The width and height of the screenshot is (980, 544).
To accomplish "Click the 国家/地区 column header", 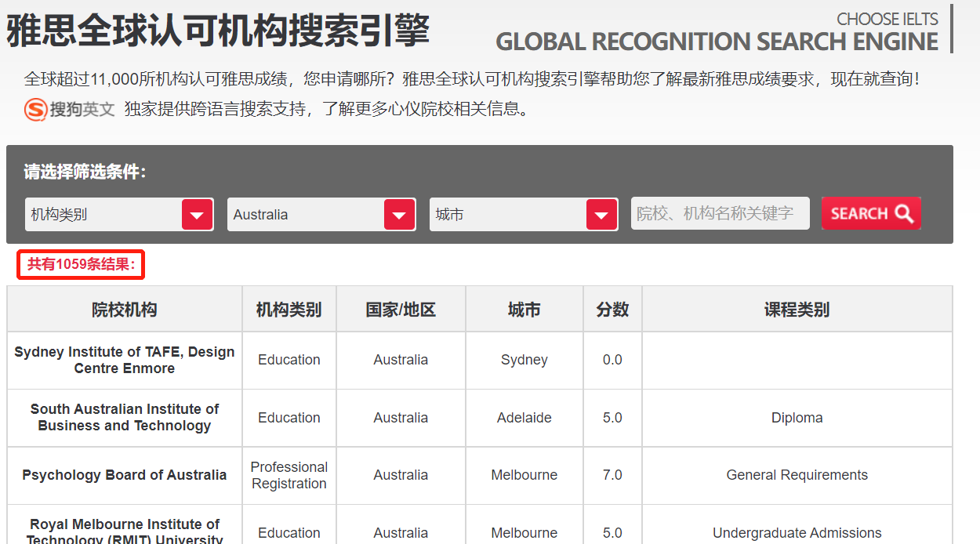I will (x=401, y=309).
